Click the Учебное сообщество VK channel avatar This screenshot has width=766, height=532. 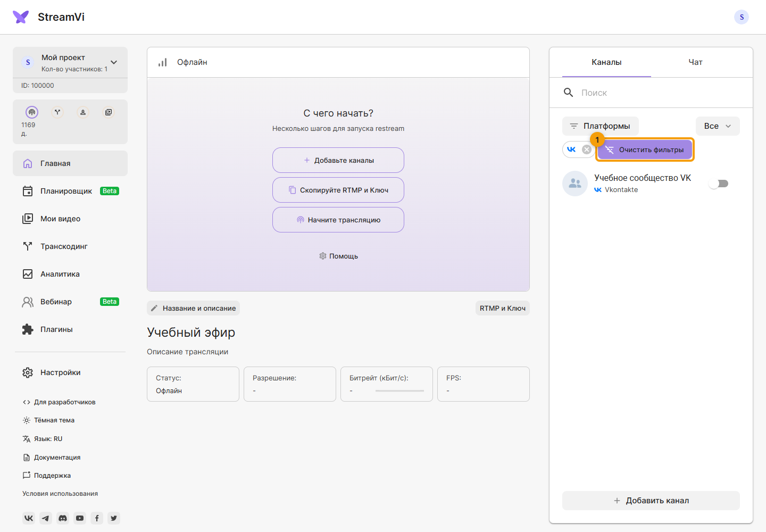tap(575, 184)
